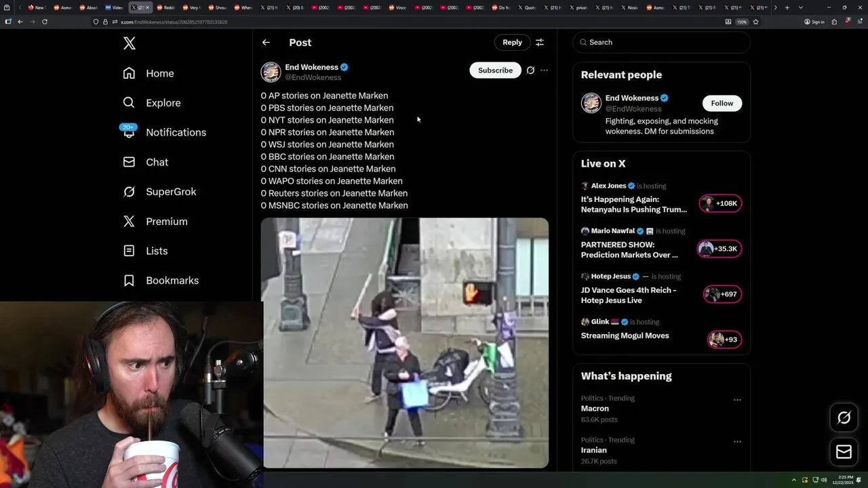The width and height of the screenshot is (868, 488).
Task: Open the street attack image in post
Action: (405, 343)
